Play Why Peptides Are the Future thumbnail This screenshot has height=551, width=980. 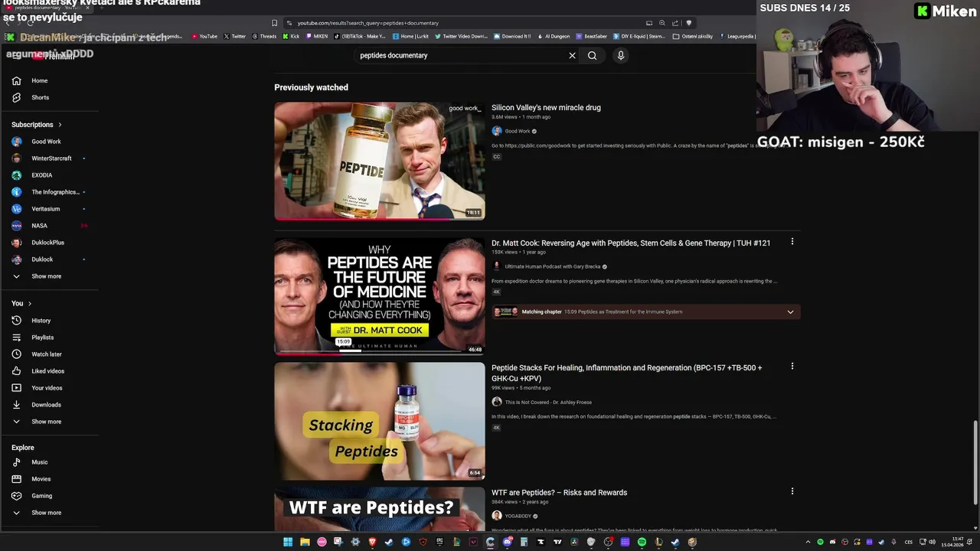tap(379, 296)
